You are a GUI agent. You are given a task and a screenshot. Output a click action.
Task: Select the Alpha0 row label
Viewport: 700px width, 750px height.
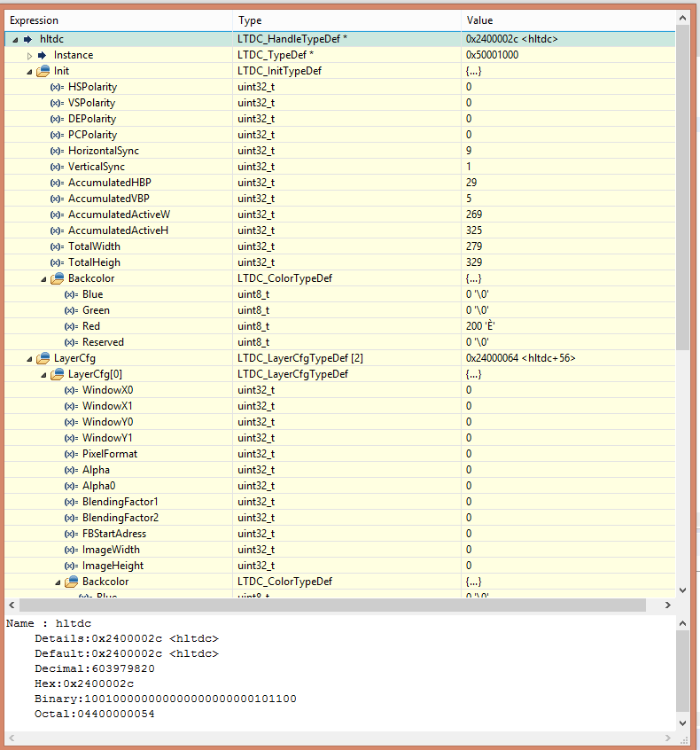click(98, 486)
